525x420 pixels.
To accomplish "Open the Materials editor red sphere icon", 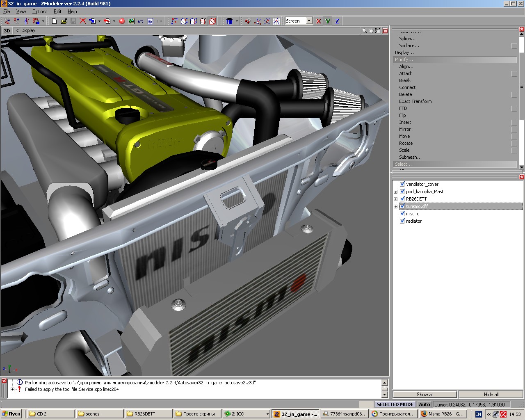I will (x=122, y=21).
